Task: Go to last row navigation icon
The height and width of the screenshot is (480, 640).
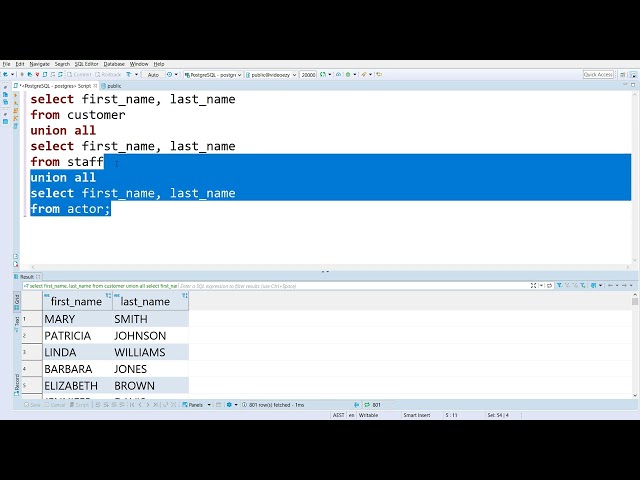Action: click(156, 405)
